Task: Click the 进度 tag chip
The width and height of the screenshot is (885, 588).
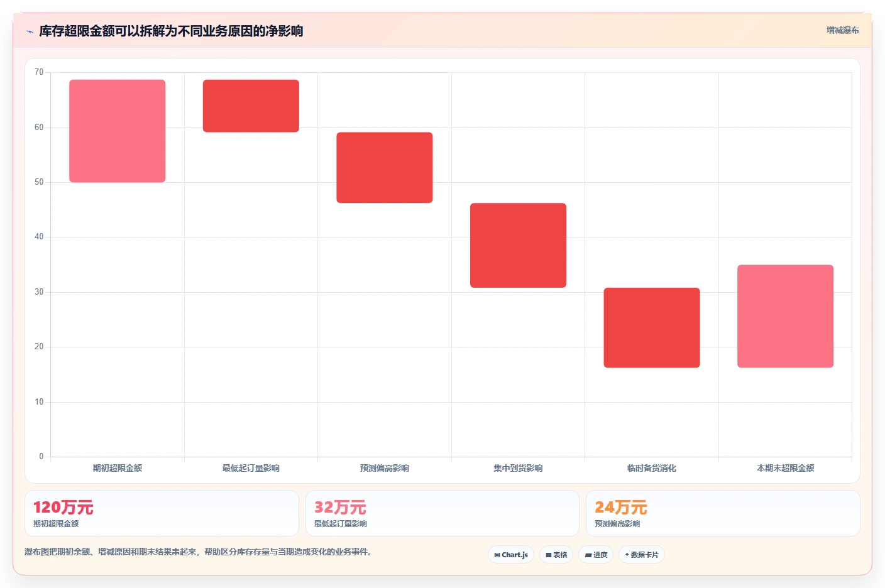Action: coord(596,555)
